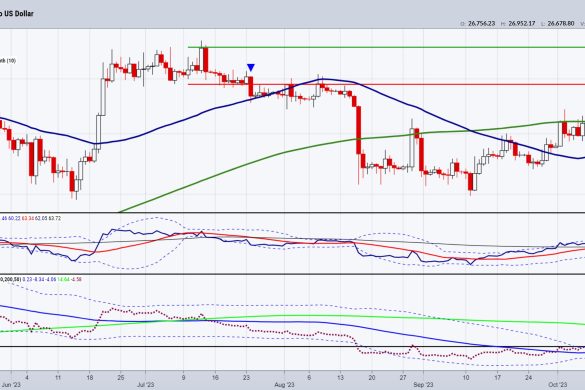Click the 16 date tick on axis
The image size is (585, 390).
tap(215, 378)
